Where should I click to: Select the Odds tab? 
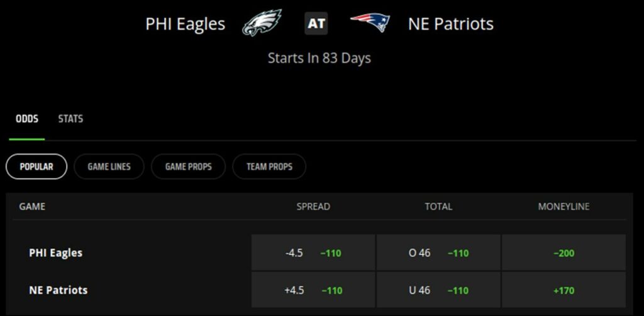[x=26, y=119]
